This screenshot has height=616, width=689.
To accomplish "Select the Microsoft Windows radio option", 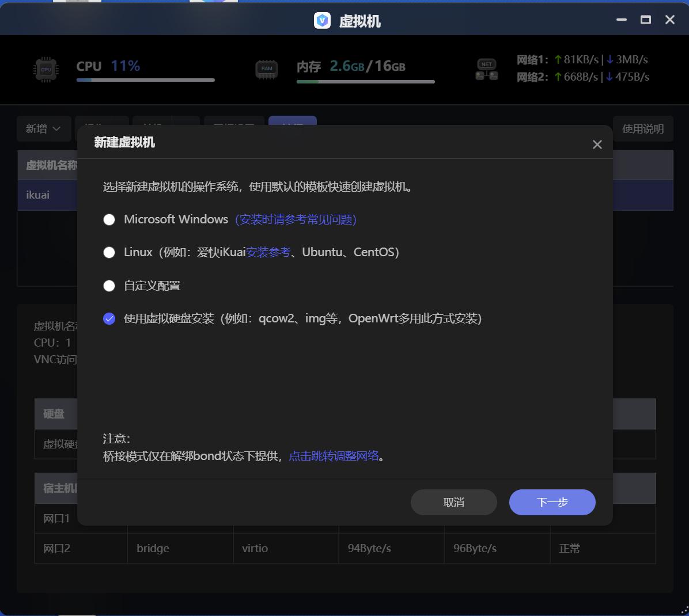I will pos(109,219).
